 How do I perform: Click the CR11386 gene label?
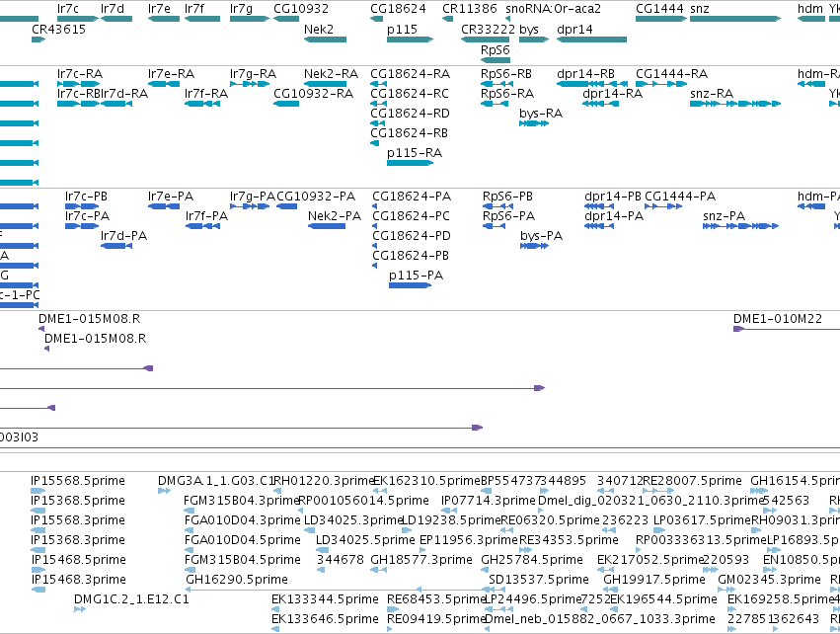pos(469,9)
